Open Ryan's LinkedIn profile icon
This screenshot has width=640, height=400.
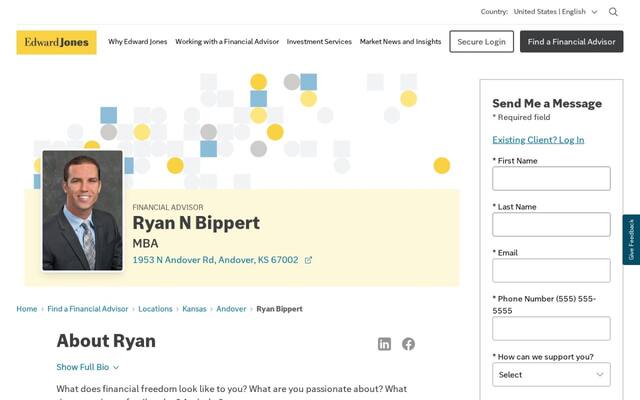click(384, 344)
